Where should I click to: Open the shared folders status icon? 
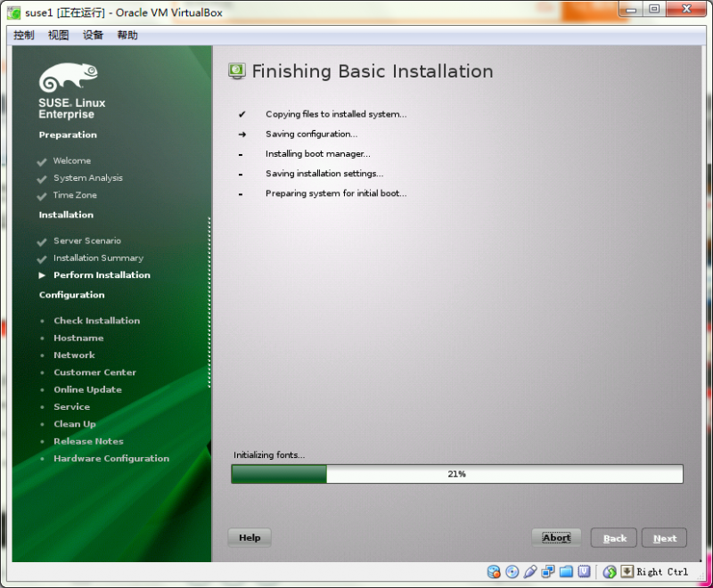click(565, 571)
